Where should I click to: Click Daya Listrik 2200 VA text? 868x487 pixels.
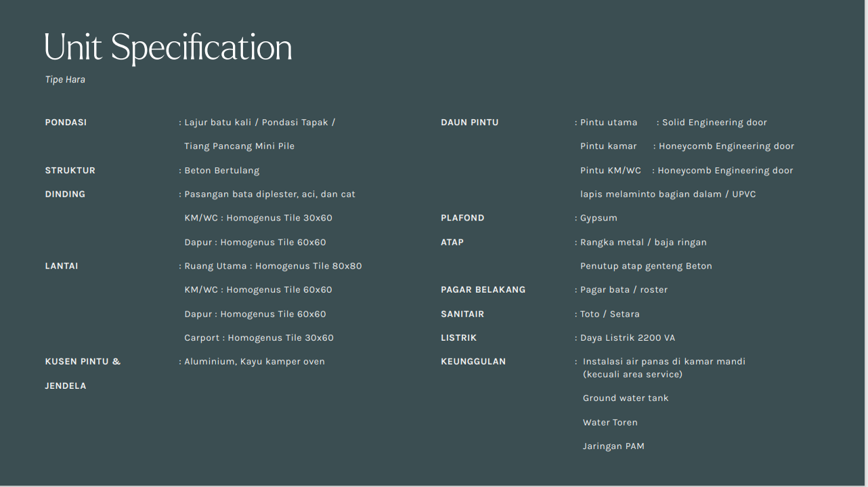pos(627,338)
